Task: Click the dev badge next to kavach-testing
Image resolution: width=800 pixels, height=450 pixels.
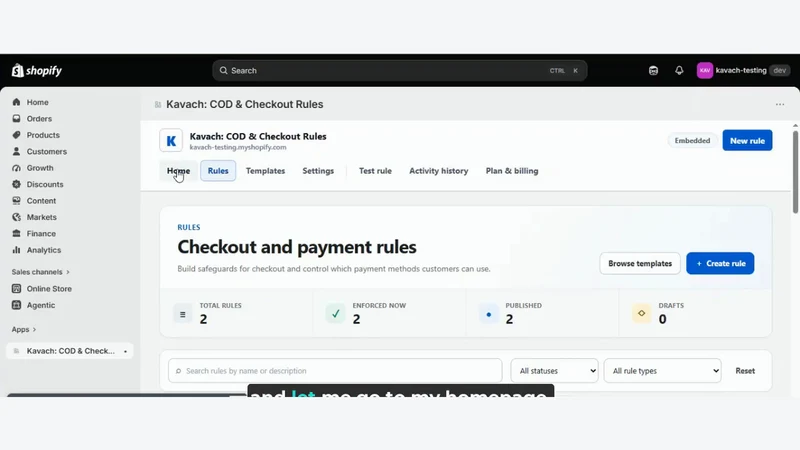Action: pos(779,70)
